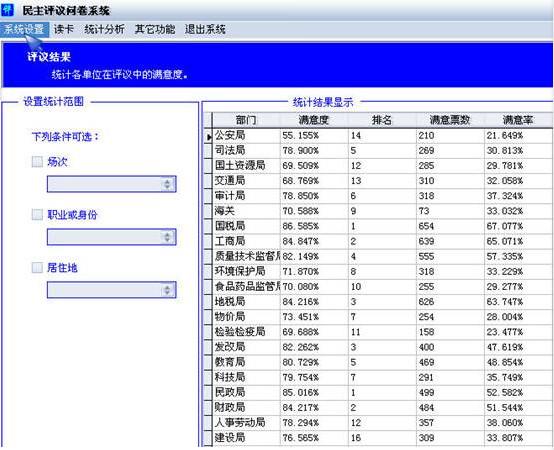Select the 交通局 cell

click(246, 181)
